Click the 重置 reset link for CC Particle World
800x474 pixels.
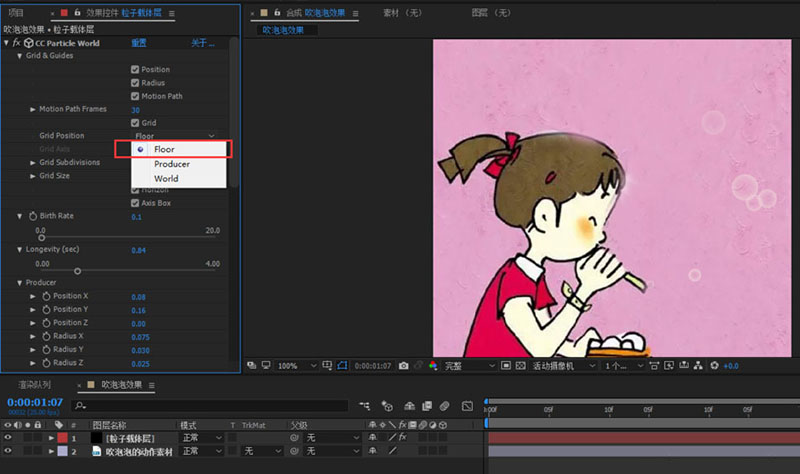[139, 43]
